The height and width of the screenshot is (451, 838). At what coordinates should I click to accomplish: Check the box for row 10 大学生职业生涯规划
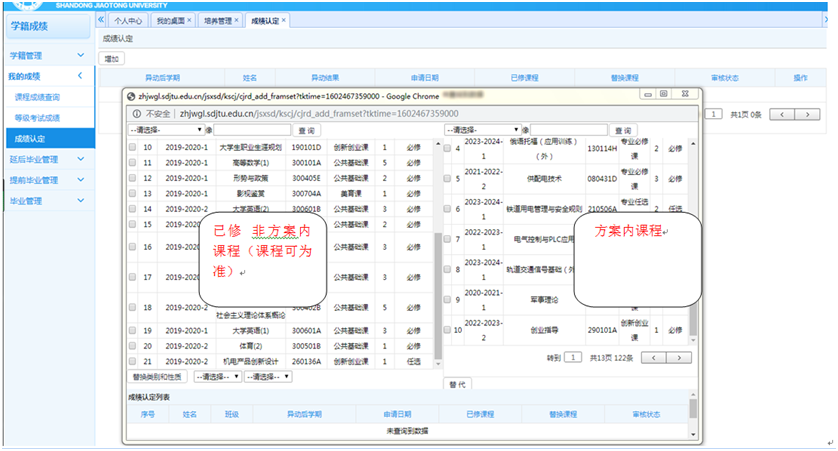[133, 147]
